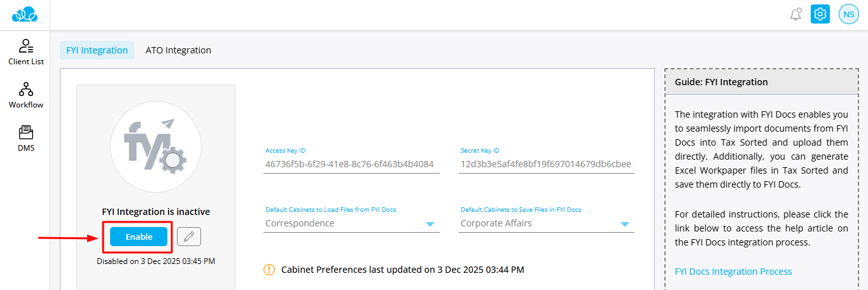Open the notifications bell
Viewport: 868px width, 290px height.
point(795,14)
